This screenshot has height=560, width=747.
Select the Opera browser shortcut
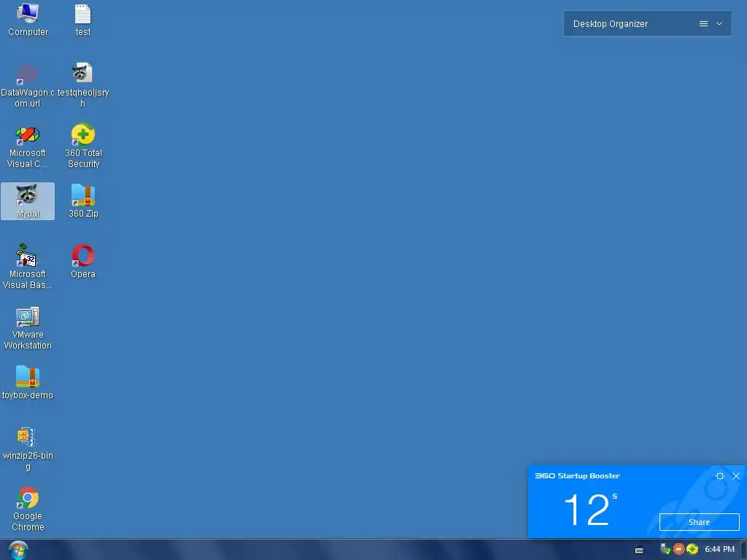[x=83, y=261]
